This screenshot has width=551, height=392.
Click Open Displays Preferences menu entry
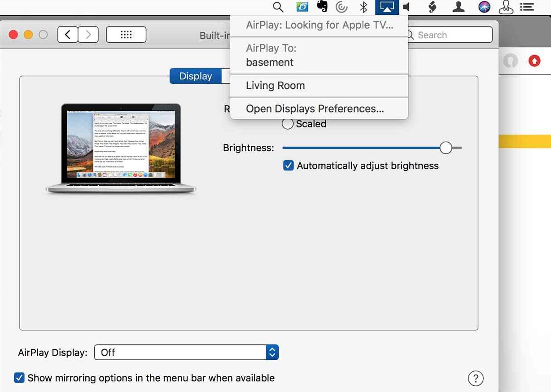(315, 109)
